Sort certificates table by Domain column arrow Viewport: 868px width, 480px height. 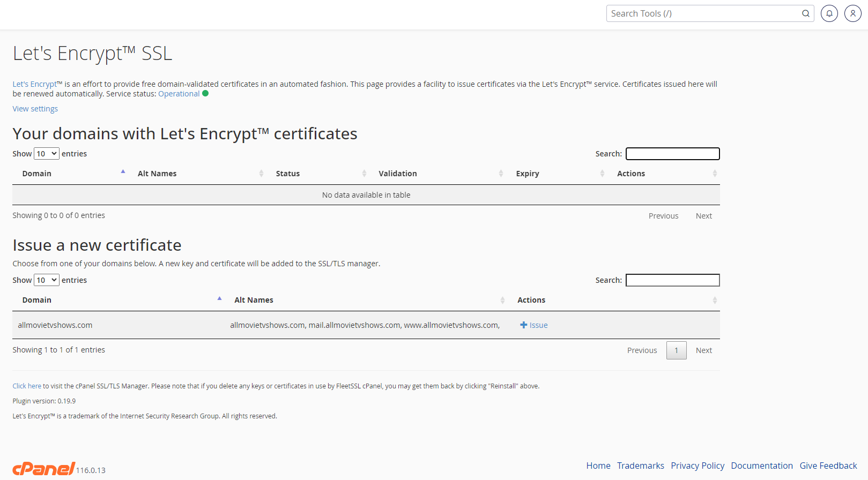coord(123,172)
